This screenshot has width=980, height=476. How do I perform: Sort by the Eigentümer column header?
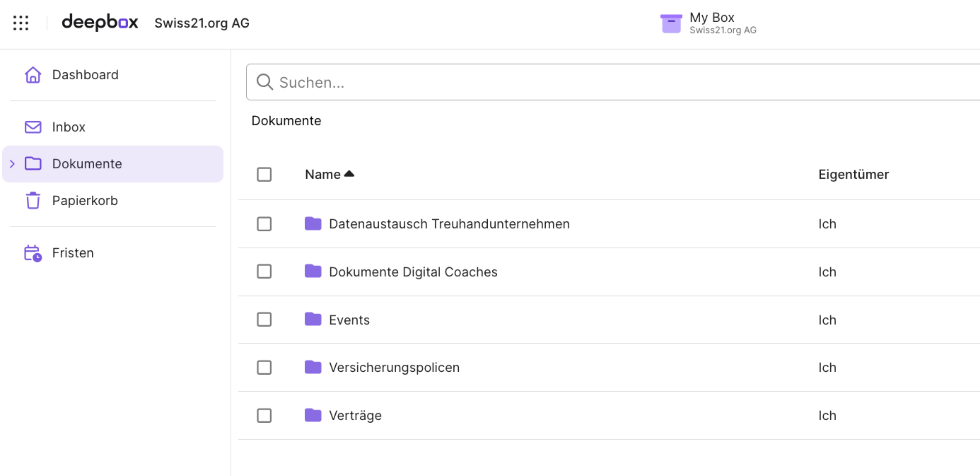click(x=853, y=175)
